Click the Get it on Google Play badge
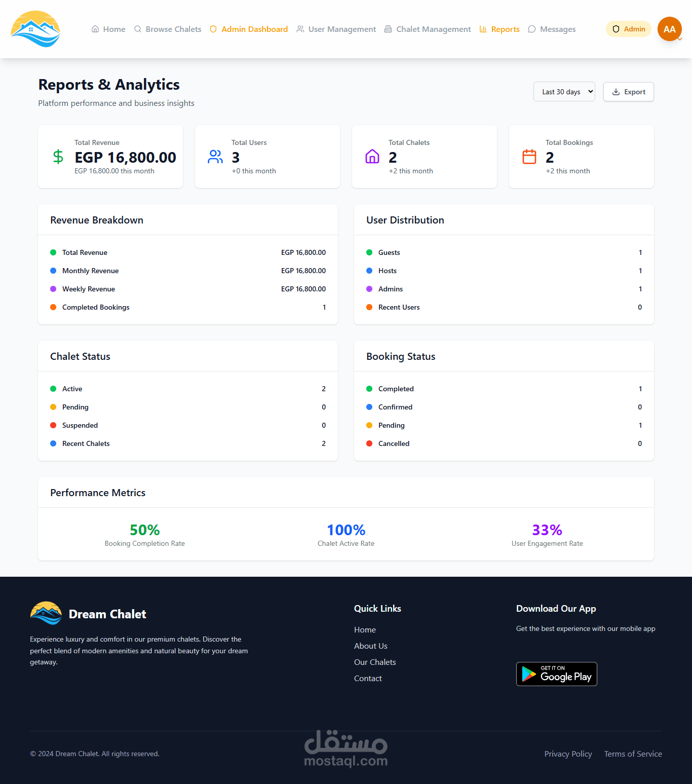The image size is (692, 784). 557,674
